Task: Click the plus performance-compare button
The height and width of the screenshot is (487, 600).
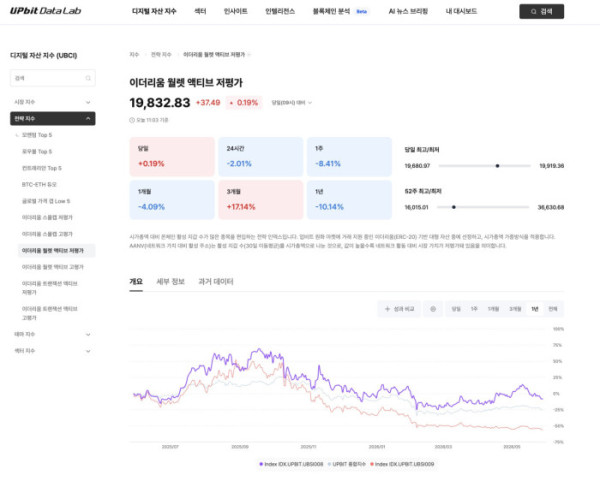Action: (x=399, y=309)
